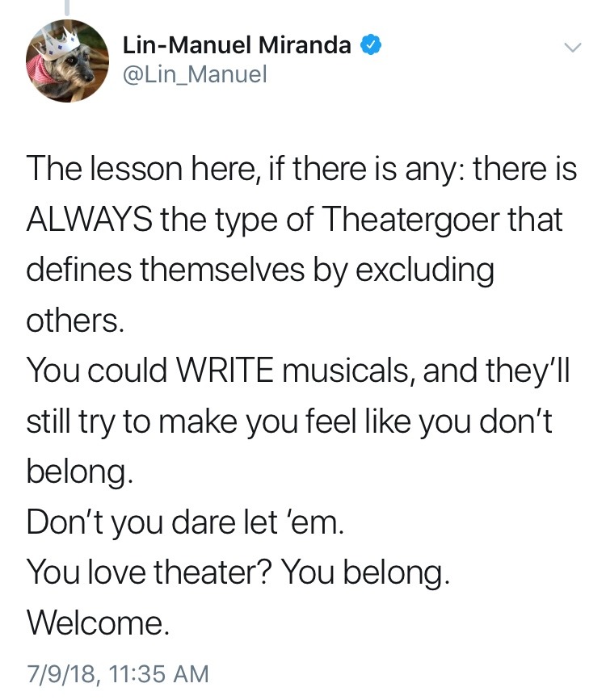Click the final line reading Welcome.

pos(98,622)
